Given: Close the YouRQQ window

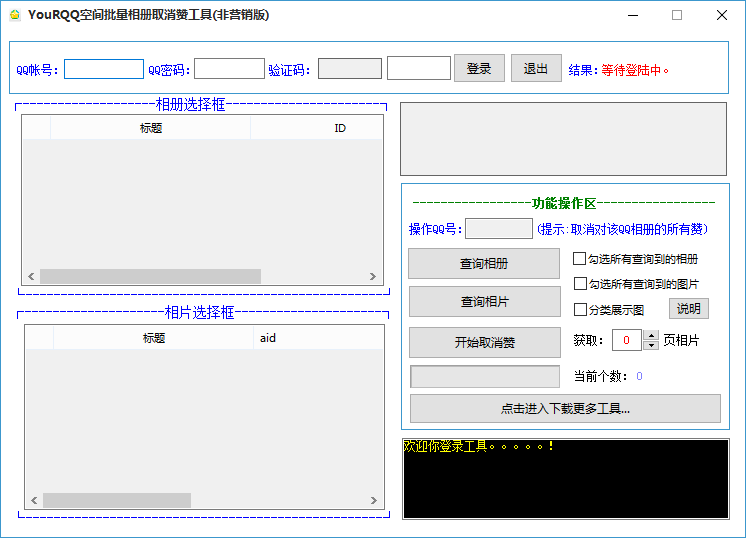Looking at the screenshot, I should click(x=722, y=15).
